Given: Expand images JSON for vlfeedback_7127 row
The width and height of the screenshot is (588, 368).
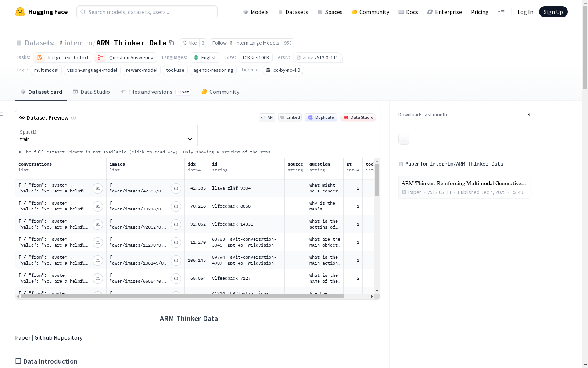Looking at the screenshot, I should pos(176,278).
